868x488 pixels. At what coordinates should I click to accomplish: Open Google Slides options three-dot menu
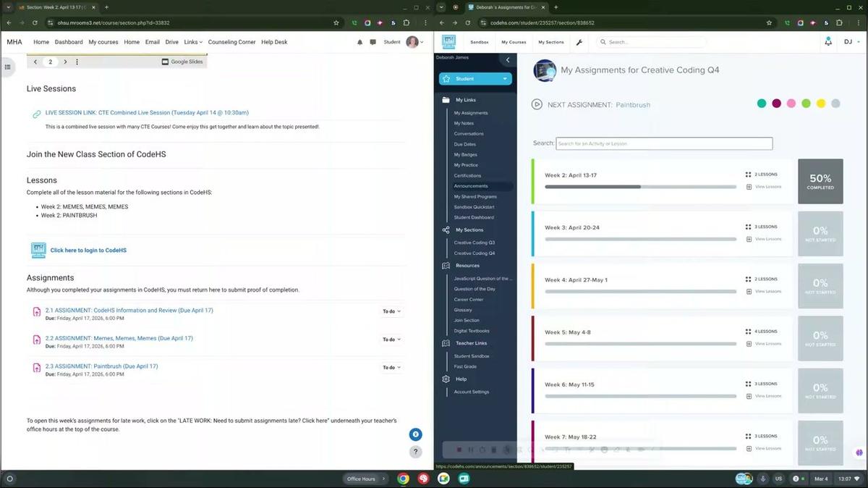pyautogui.click(x=77, y=62)
